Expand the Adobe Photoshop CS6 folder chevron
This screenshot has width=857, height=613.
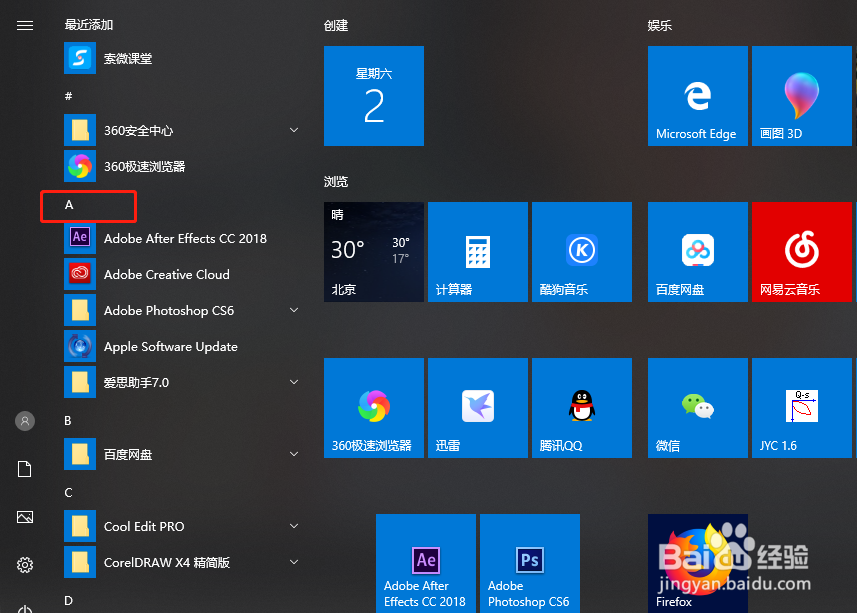294,310
